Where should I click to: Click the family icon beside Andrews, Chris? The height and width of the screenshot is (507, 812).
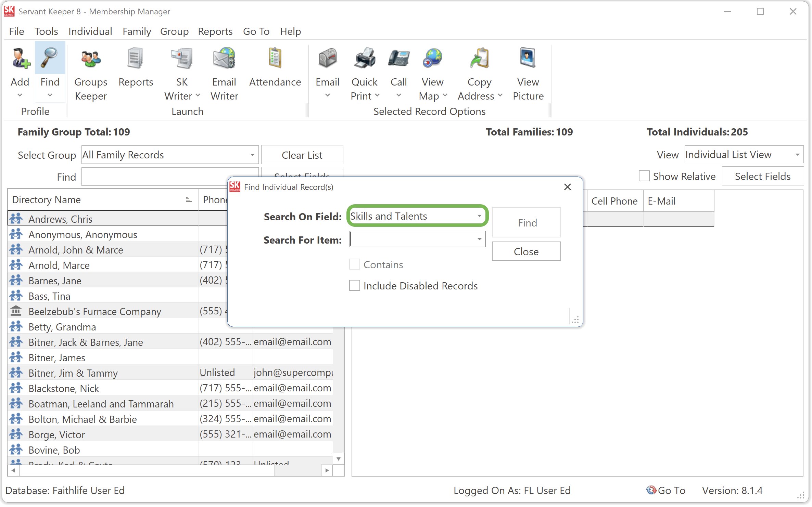point(16,218)
